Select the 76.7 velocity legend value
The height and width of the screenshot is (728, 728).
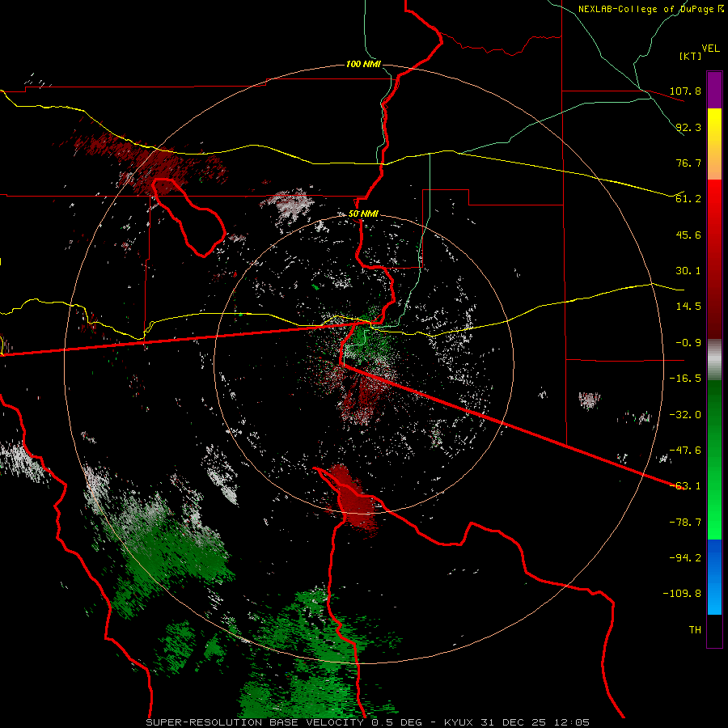[688, 163]
